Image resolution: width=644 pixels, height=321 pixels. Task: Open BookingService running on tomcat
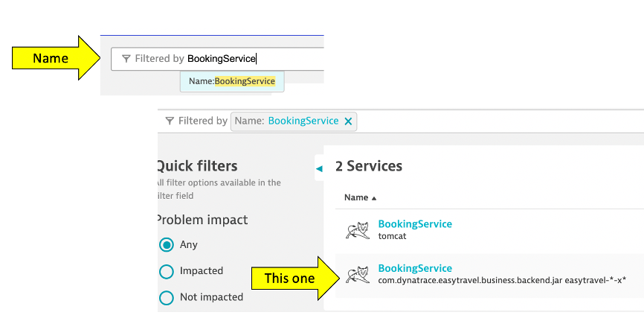[415, 224]
